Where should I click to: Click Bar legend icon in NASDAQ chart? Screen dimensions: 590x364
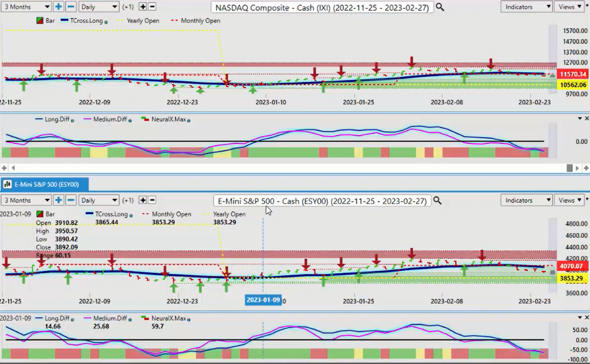pyautogui.click(x=40, y=21)
